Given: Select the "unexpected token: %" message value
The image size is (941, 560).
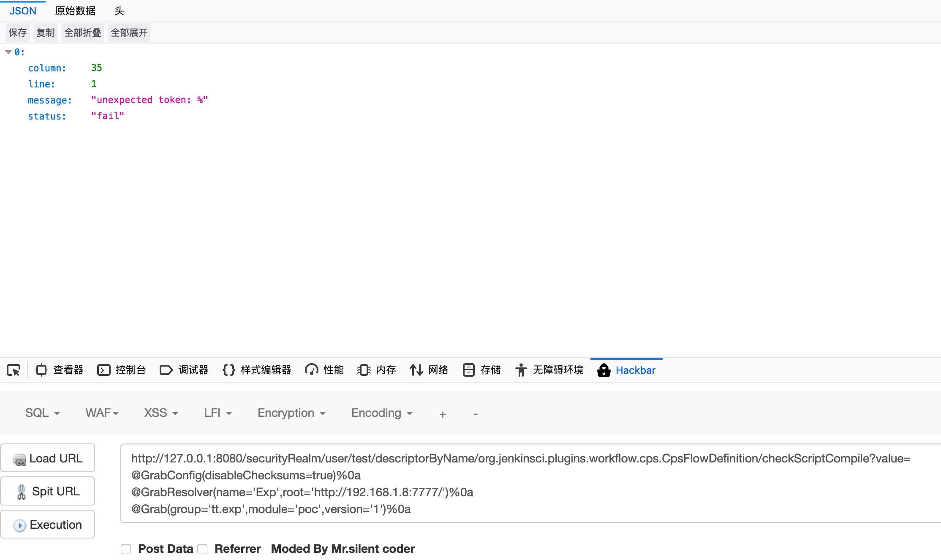Looking at the screenshot, I should click(x=150, y=100).
